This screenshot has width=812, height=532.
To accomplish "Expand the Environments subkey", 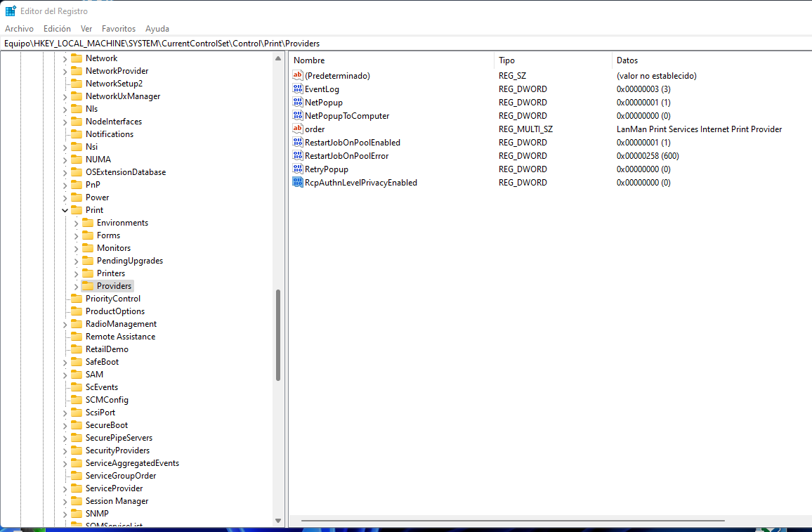I will 77,223.
